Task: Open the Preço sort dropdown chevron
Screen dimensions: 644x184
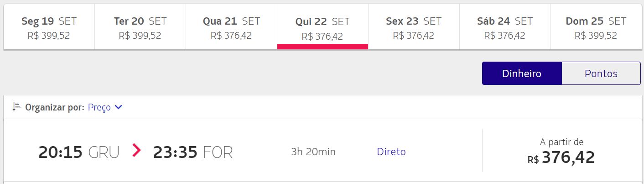Action: tap(119, 107)
